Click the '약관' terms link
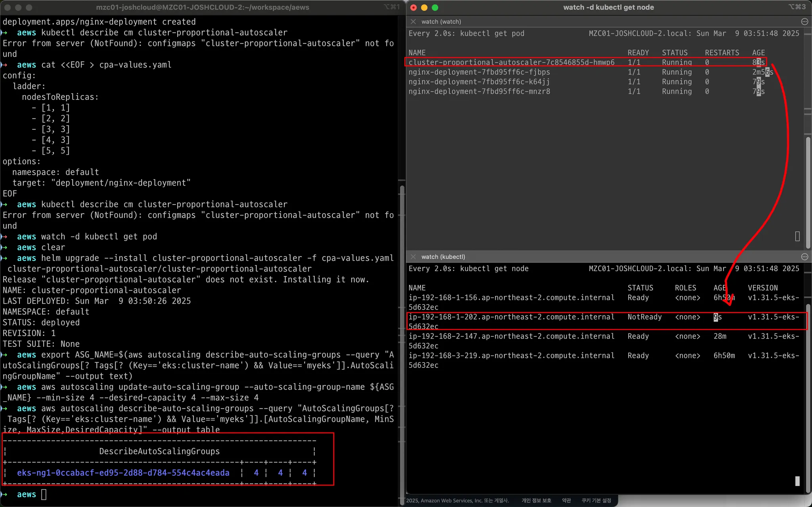This screenshot has height=507, width=812. point(566,500)
